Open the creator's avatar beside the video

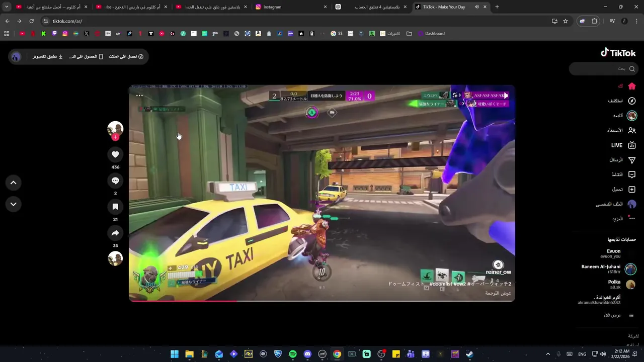[x=115, y=129]
